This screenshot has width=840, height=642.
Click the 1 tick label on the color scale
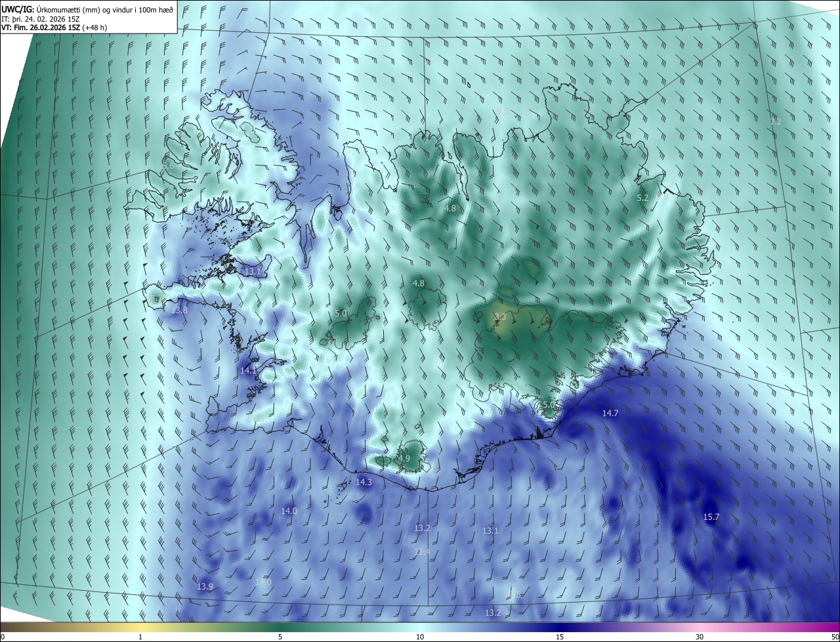(x=140, y=637)
